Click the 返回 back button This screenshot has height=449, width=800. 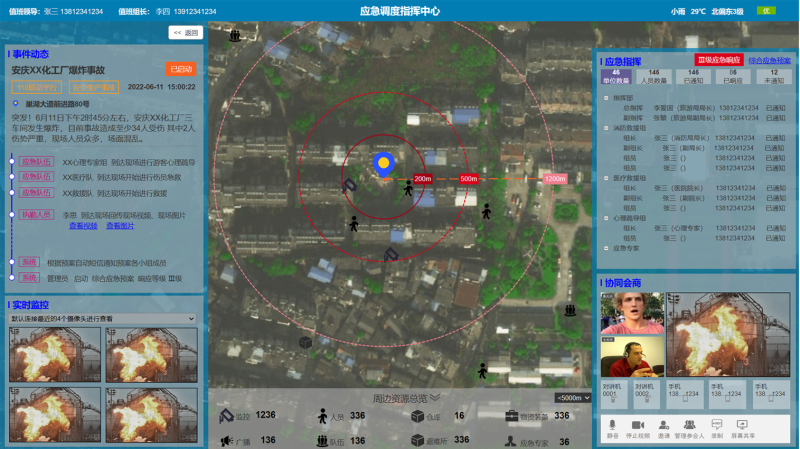pos(185,33)
